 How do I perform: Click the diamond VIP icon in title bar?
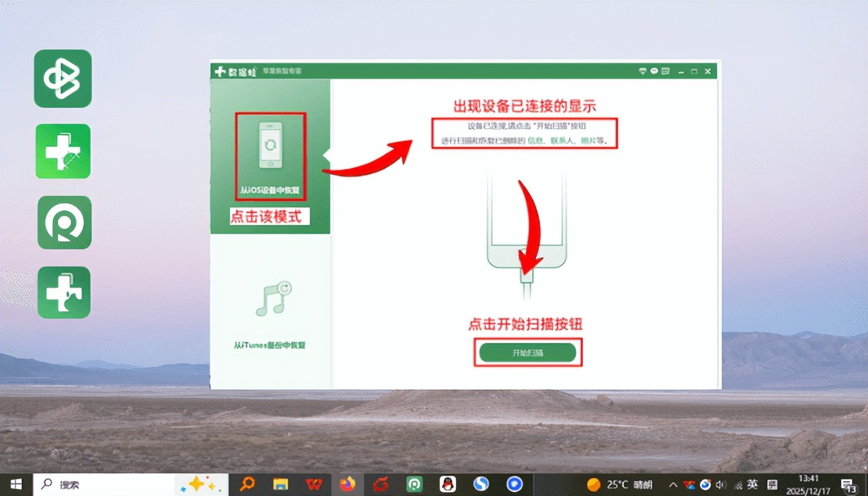(643, 71)
